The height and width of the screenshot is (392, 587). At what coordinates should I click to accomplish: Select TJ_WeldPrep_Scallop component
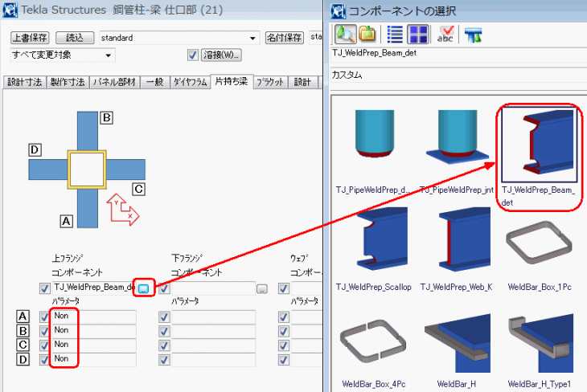[382, 239]
